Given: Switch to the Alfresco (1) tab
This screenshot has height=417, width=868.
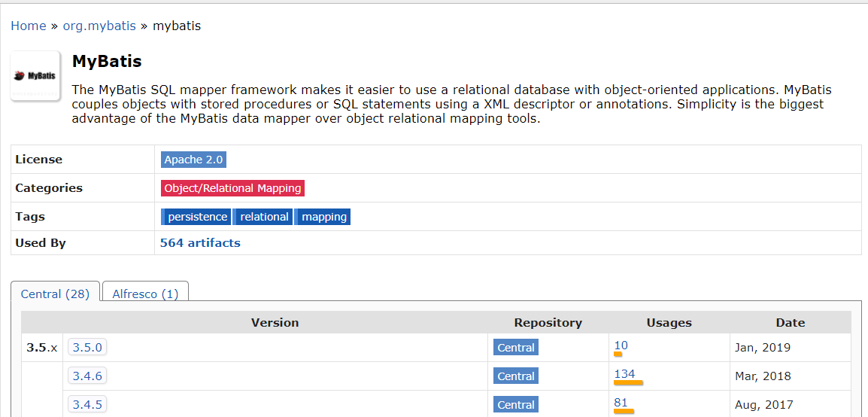Looking at the screenshot, I should point(146,294).
